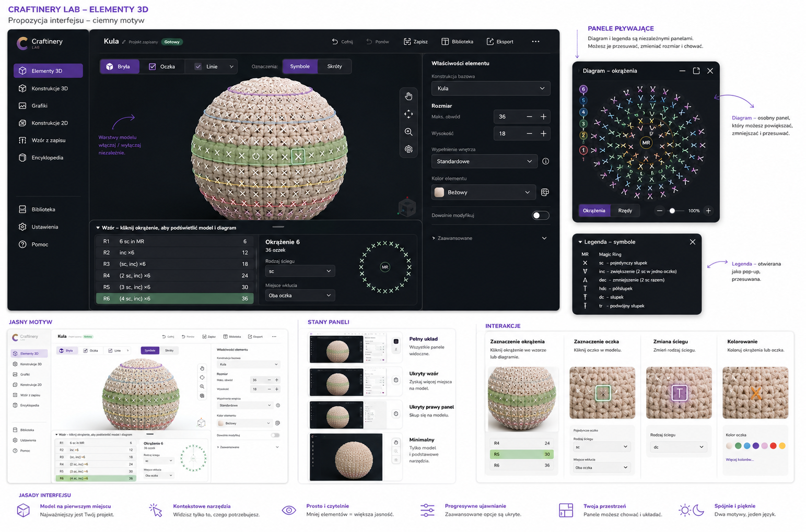806x532 pixels.
Task: Open Ustawienia in the dark-theme sidebar
Action: 48,227
